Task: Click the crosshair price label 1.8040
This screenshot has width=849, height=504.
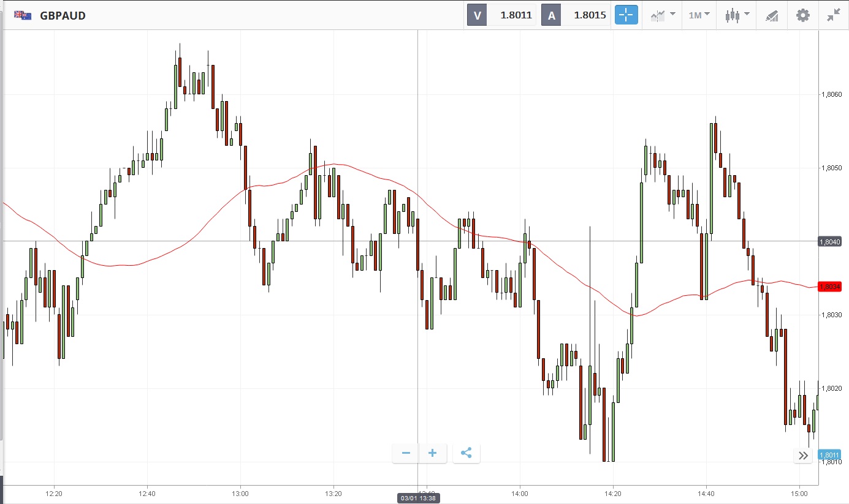Action: [x=829, y=242]
